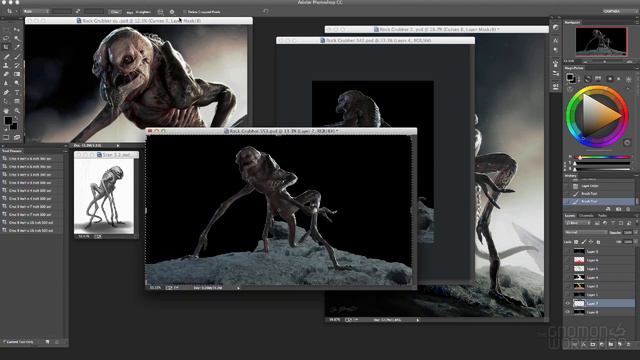Select the Pen tool
Screen dimensions: 640x360
[6, 92]
